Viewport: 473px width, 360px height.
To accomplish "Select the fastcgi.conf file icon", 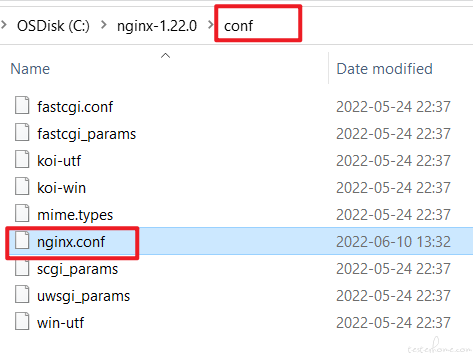I will pyautogui.click(x=22, y=105).
